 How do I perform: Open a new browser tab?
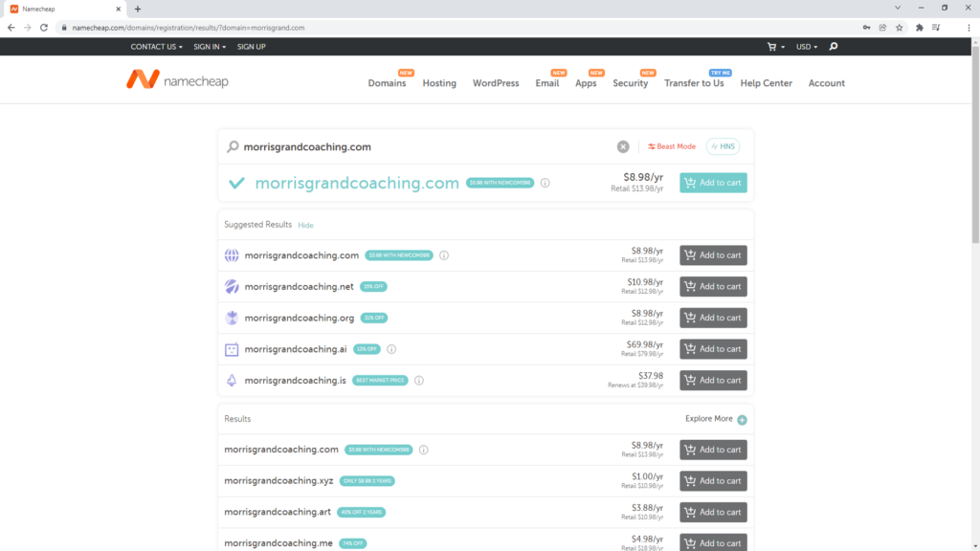pos(138,9)
